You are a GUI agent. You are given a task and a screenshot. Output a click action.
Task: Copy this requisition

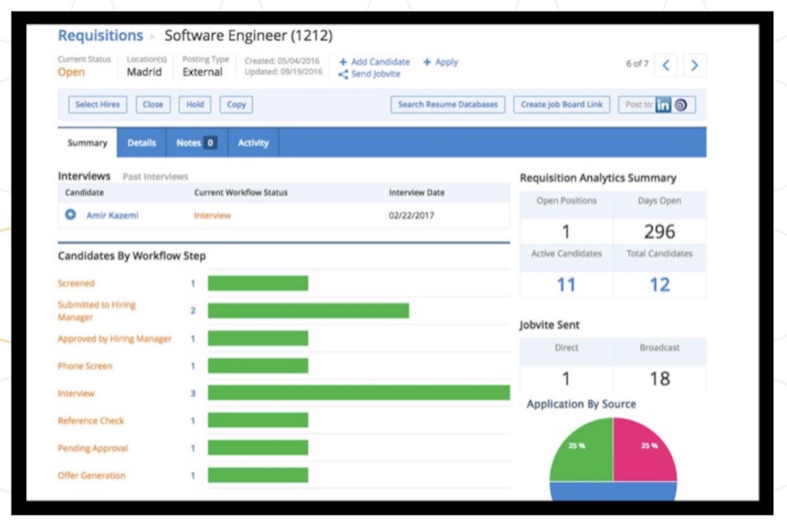click(x=236, y=104)
